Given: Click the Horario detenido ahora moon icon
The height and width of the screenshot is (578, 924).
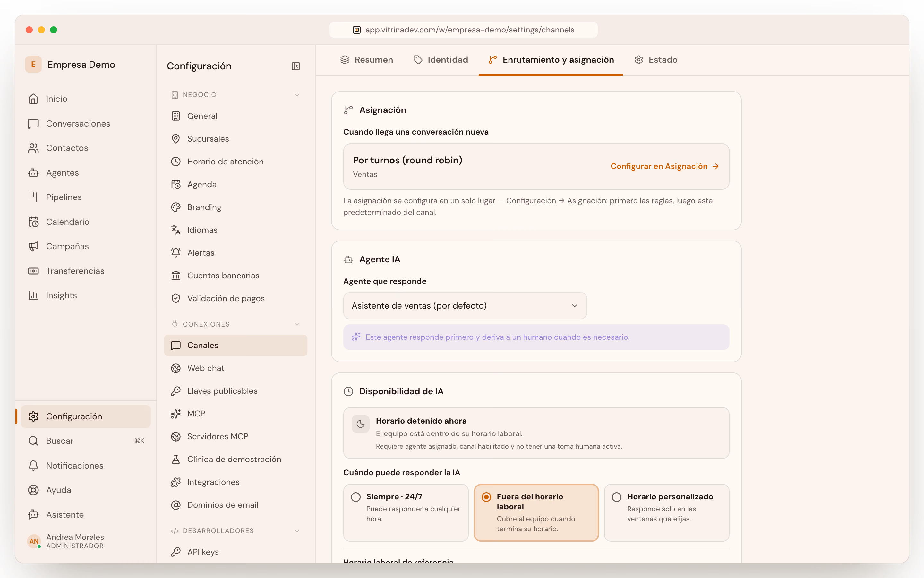Looking at the screenshot, I should click(x=360, y=424).
